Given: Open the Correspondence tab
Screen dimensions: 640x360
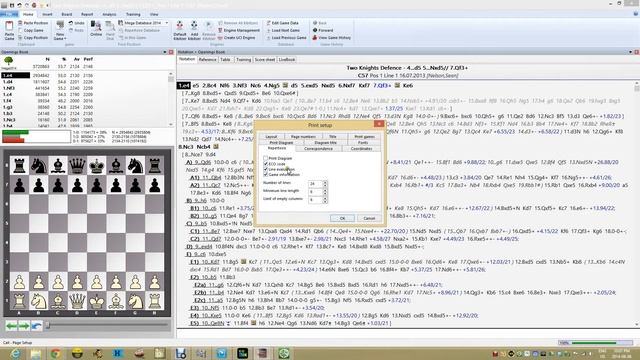Looking at the screenshot, I should point(318,149).
